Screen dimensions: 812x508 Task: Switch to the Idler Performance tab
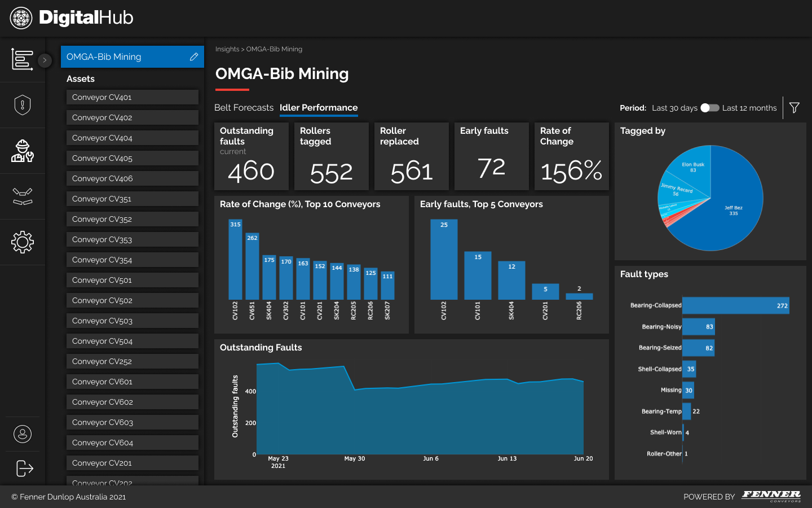click(x=319, y=108)
